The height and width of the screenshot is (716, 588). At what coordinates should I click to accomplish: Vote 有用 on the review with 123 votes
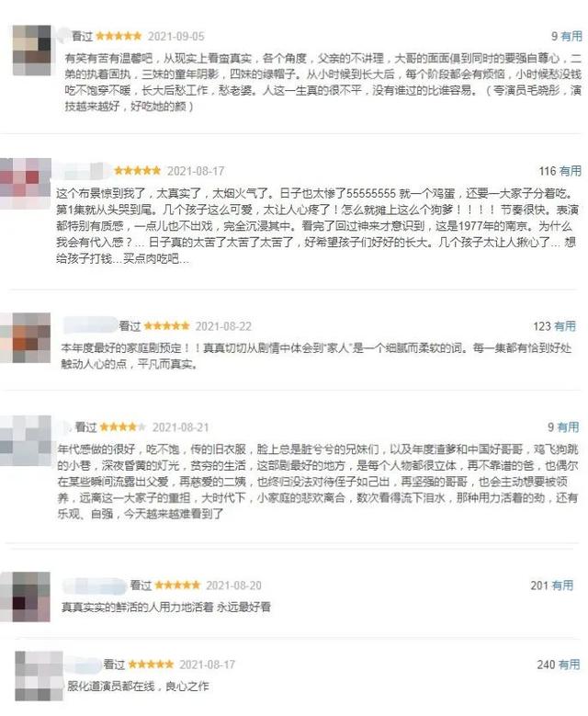pos(565,326)
